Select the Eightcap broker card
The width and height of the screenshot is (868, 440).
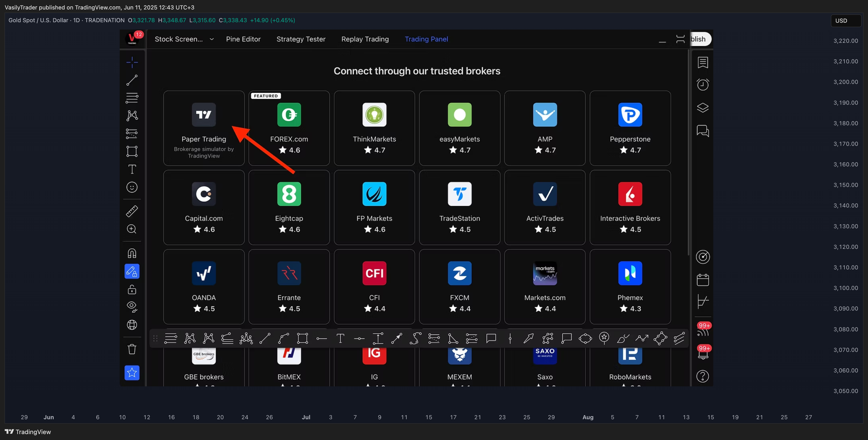[289, 207]
